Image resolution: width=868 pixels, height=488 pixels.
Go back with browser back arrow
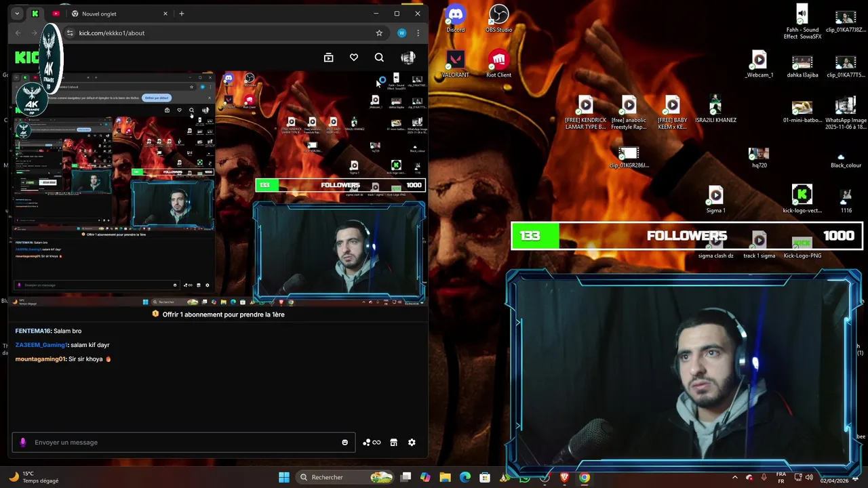tap(18, 33)
